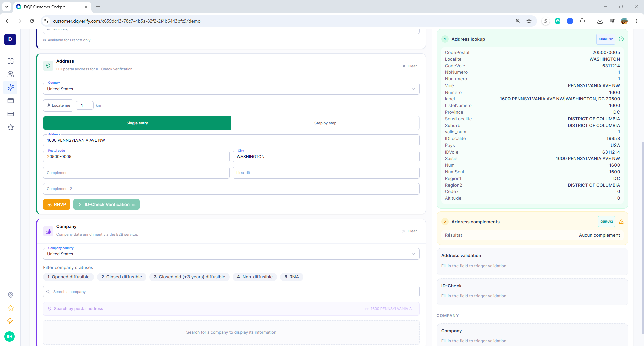The image size is (644, 346).
Task: Click the SINGLEV2 badge
Action: pyautogui.click(x=606, y=39)
